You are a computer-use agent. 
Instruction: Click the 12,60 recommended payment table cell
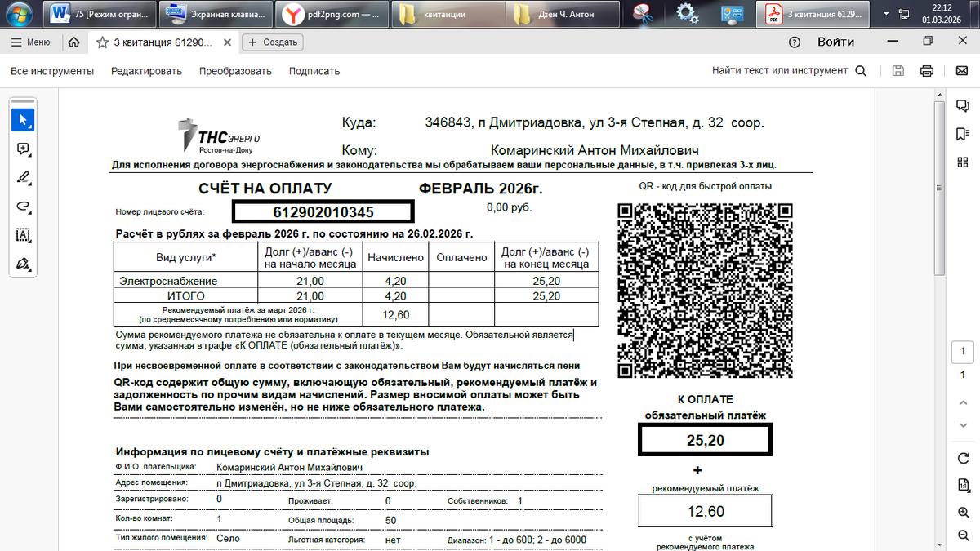coord(396,314)
